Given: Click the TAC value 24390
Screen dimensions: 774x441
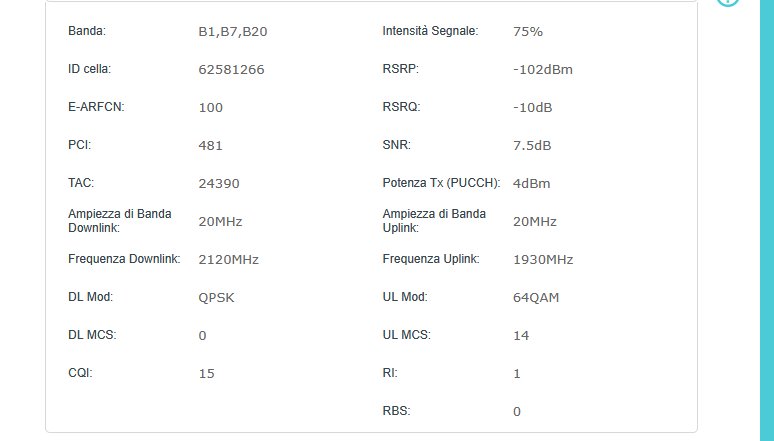Looking at the screenshot, I should pos(219,184).
